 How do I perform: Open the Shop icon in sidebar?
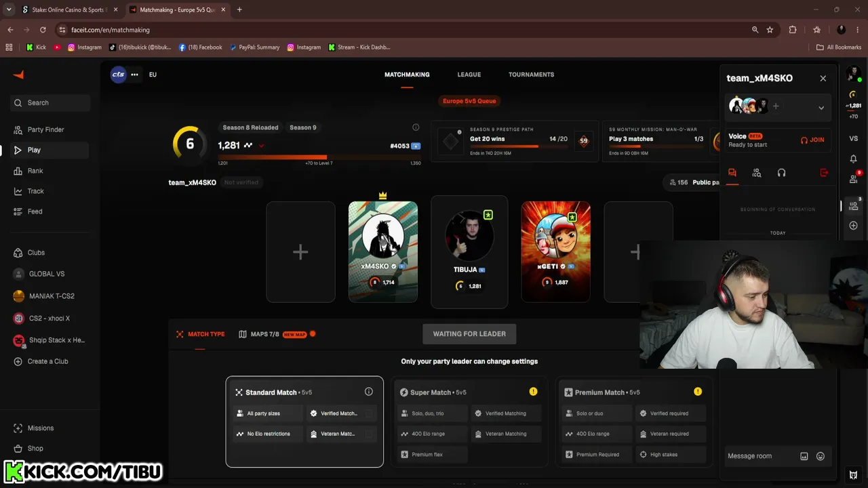[x=18, y=449]
